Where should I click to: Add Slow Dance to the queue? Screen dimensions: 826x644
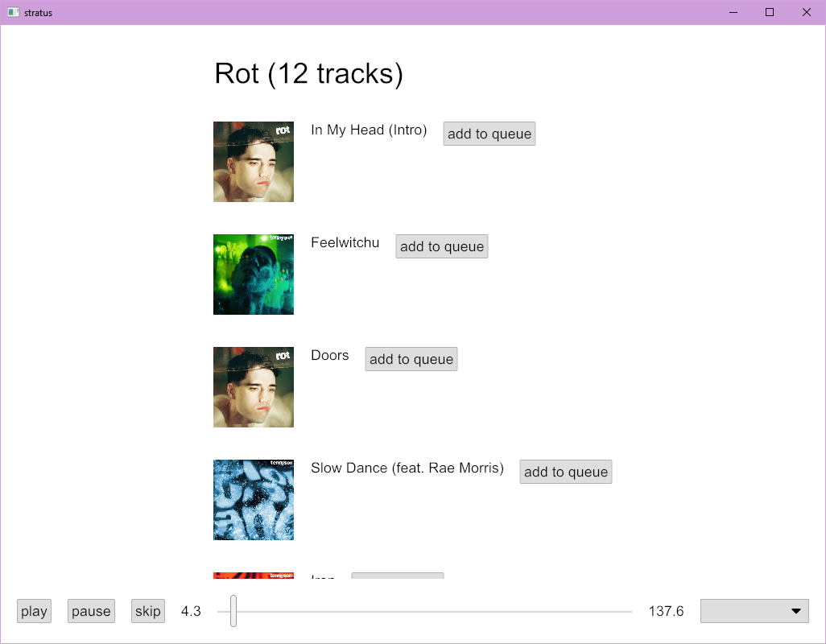566,472
